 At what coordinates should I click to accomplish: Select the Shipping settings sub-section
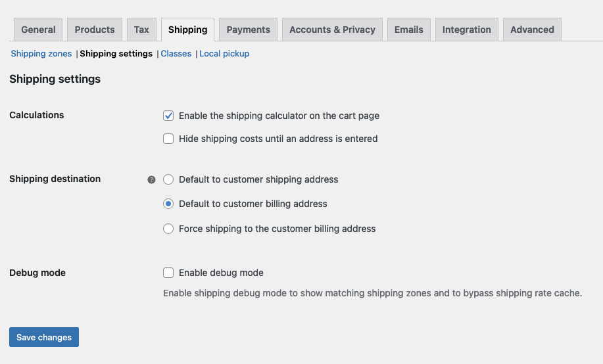116,54
